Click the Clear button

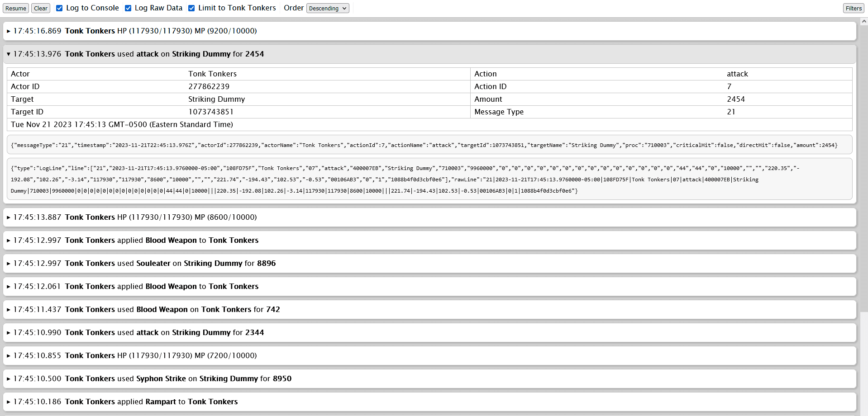point(40,8)
